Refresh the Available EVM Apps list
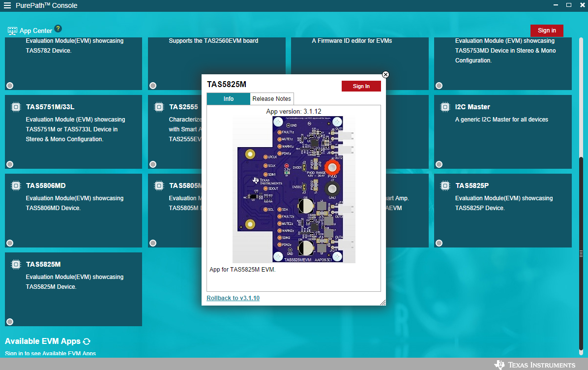This screenshot has height=370, width=588. tap(87, 341)
